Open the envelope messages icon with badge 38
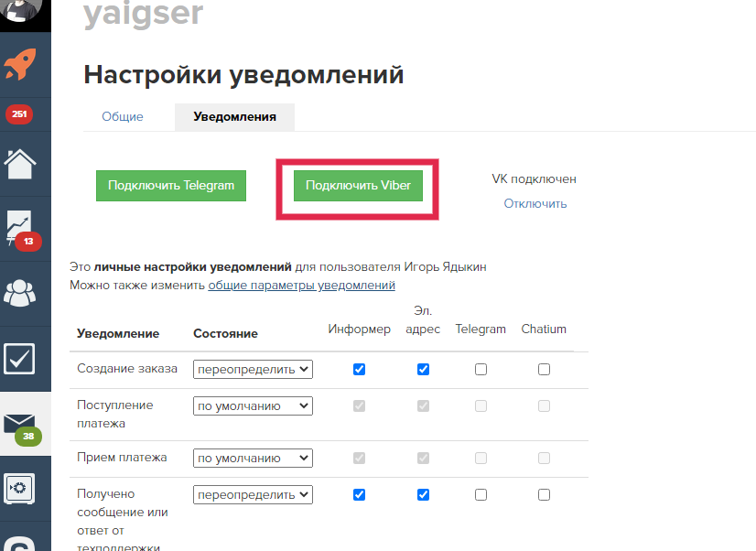 pyautogui.click(x=22, y=428)
